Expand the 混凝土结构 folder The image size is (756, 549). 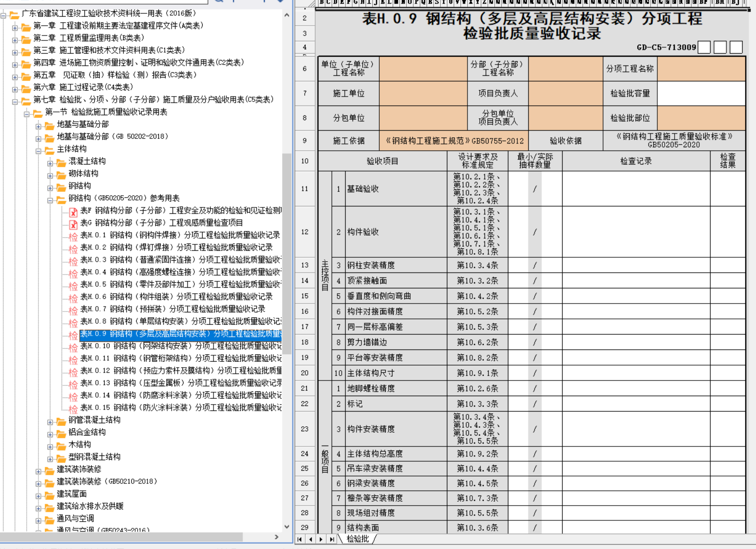[x=50, y=163]
